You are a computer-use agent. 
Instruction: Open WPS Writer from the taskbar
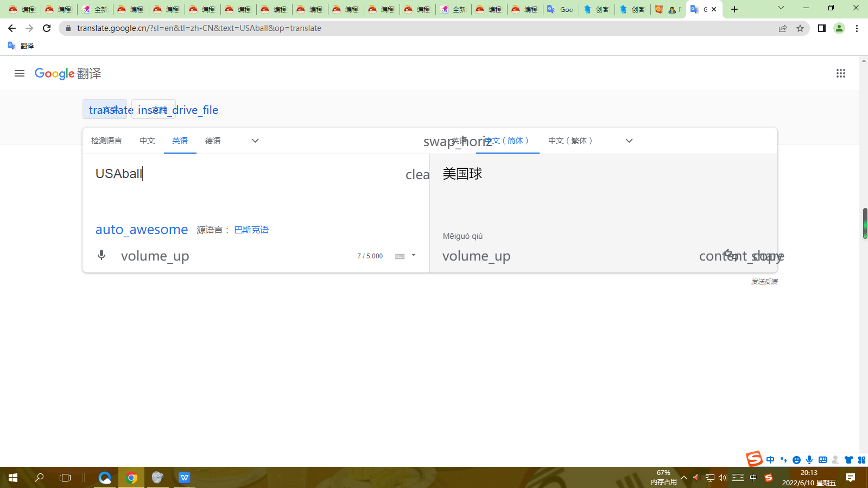coord(185,478)
